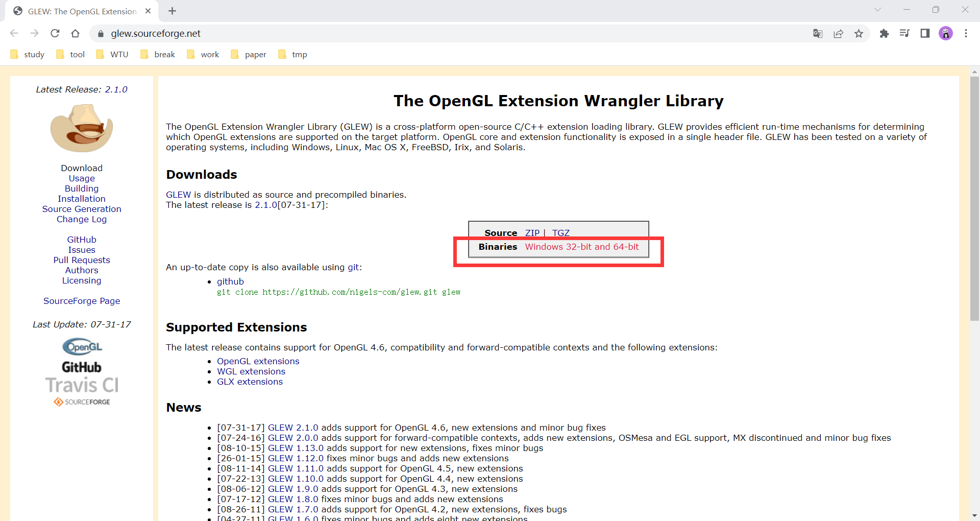Open the GLEW 1.7.0 news link
980x521 pixels.
coord(293,509)
